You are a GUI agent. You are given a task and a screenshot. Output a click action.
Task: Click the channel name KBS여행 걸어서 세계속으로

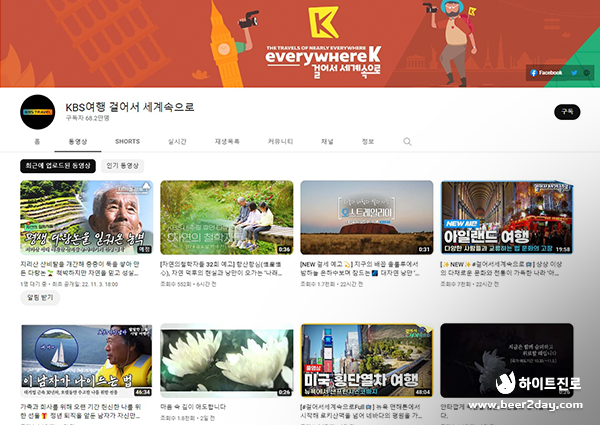(x=130, y=107)
